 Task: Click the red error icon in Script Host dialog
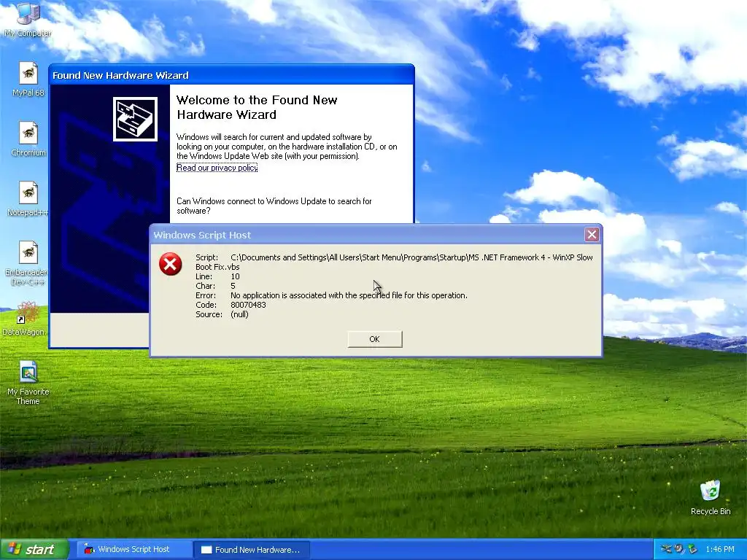(x=170, y=264)
